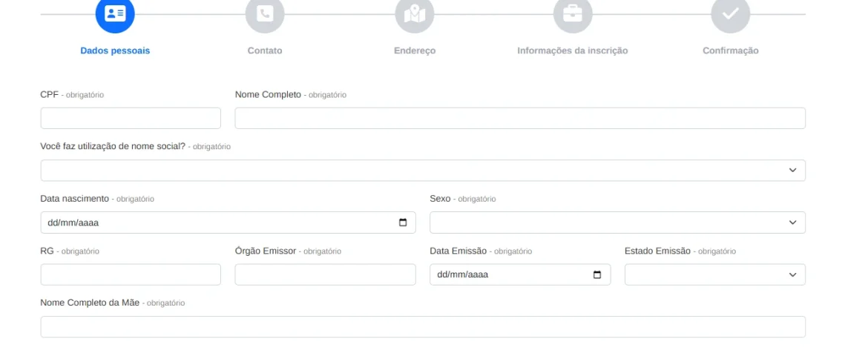
Task: Click the map icon for Endereço step
Action: pyautogui.click(x=415, y=14)
